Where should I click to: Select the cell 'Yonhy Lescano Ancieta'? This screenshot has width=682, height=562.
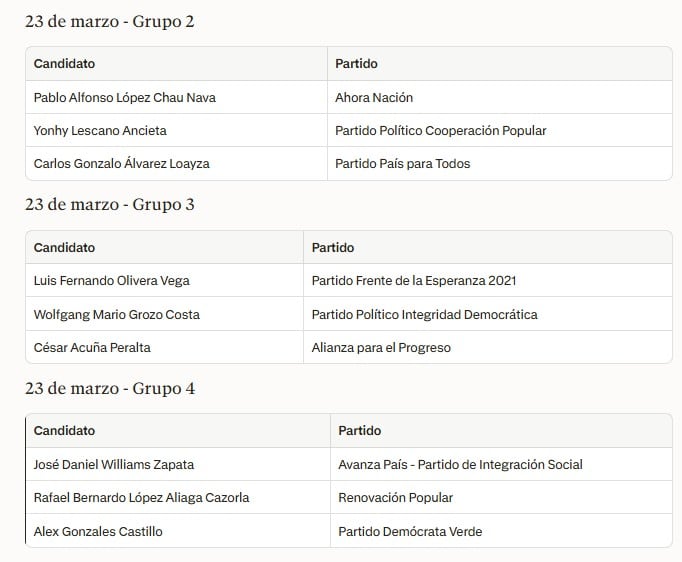(176, 130)
